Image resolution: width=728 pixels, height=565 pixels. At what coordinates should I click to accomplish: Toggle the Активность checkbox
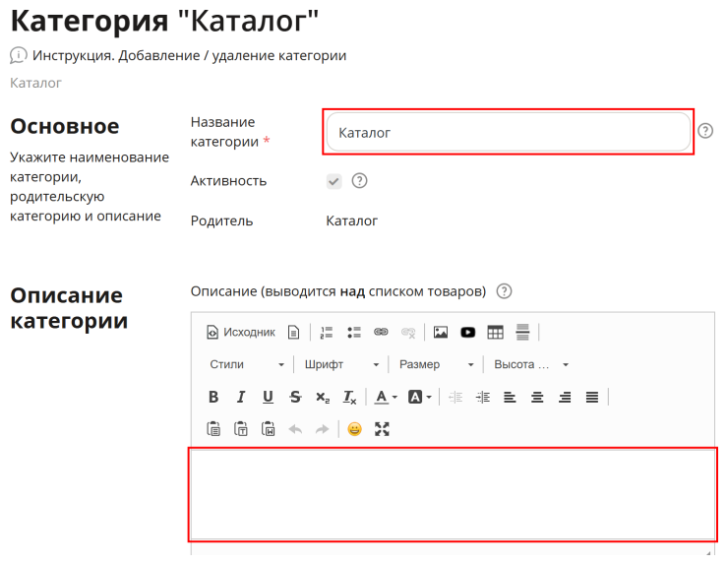(x=334, y=181)
